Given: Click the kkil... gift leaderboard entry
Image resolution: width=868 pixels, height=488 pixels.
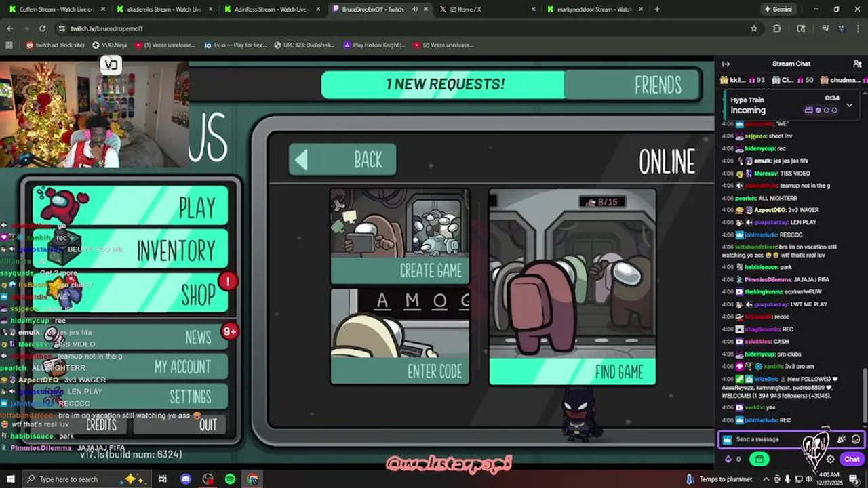Looking at the screenshot, I should pos(742,80).
